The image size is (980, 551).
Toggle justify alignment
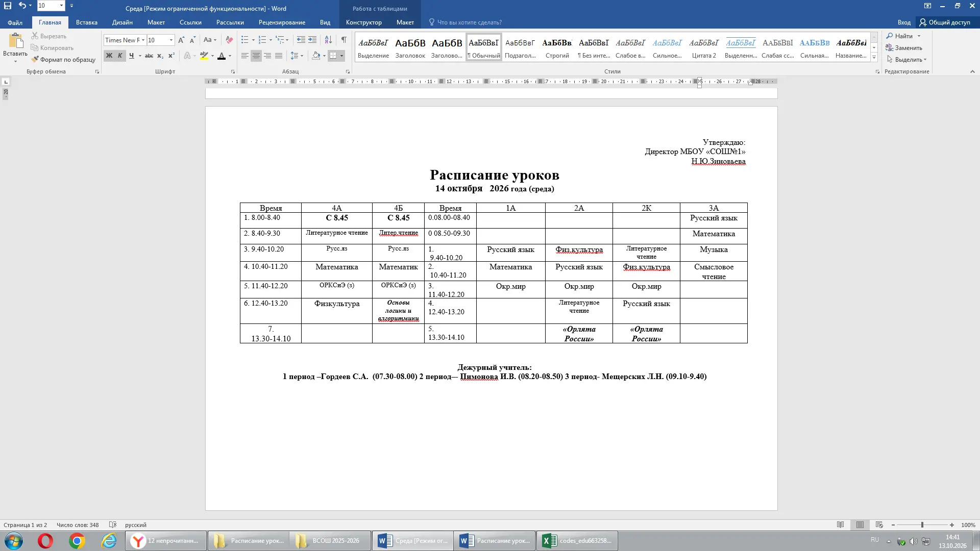click(279, 56)
